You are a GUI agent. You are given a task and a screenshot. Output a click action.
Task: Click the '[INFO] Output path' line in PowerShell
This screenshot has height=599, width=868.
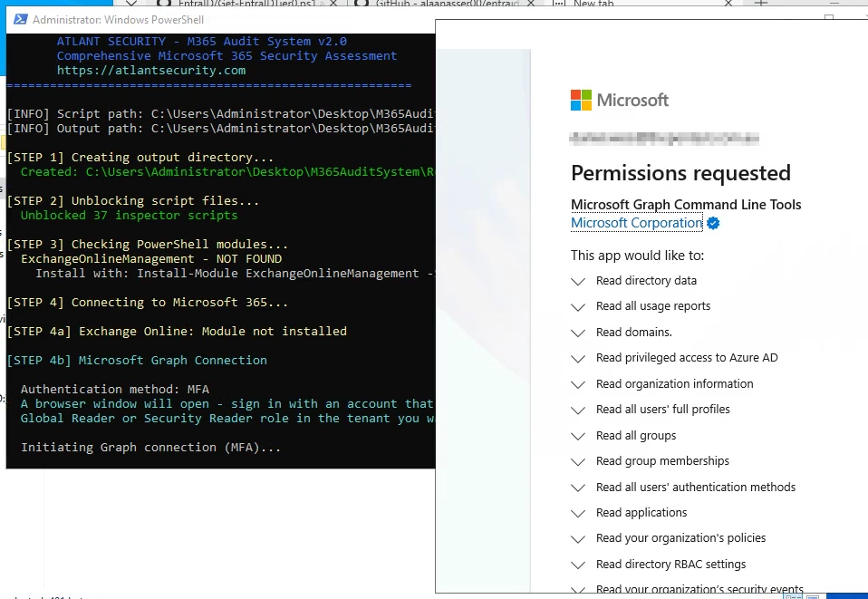click(221, 129)
